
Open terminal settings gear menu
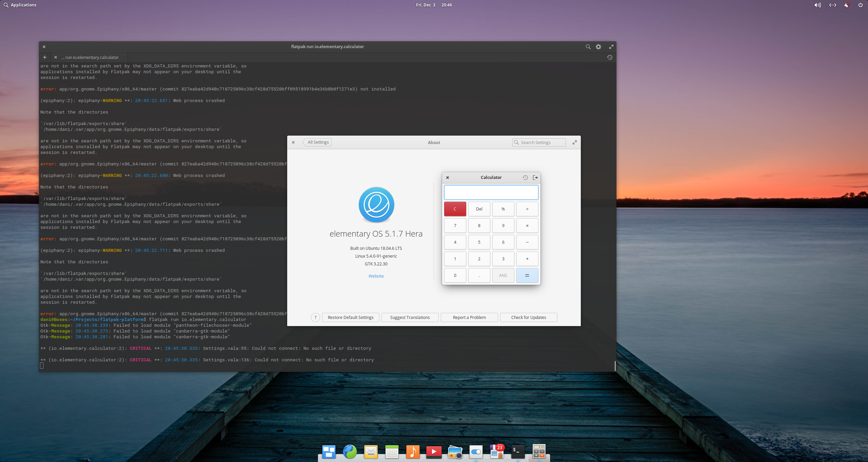598,47
